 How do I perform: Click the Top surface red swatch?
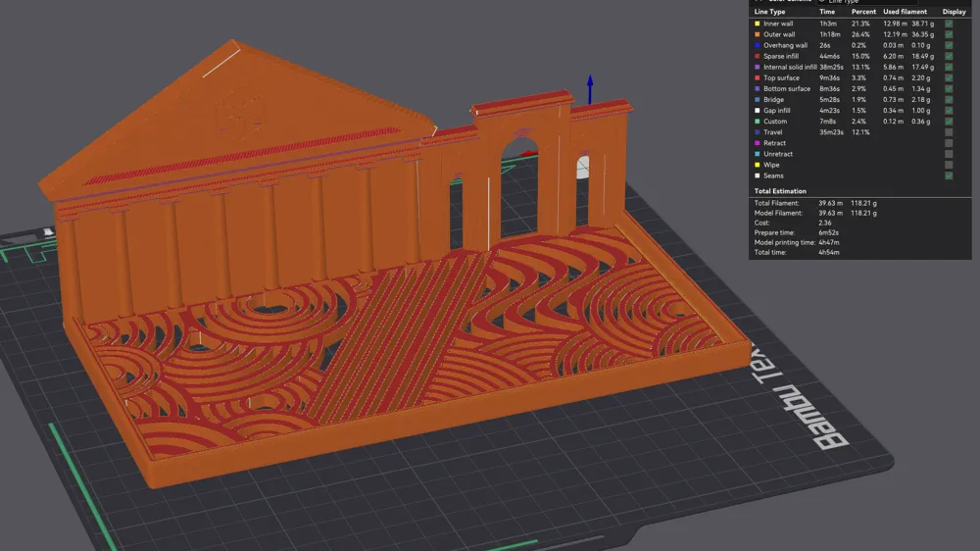(758, 78)
